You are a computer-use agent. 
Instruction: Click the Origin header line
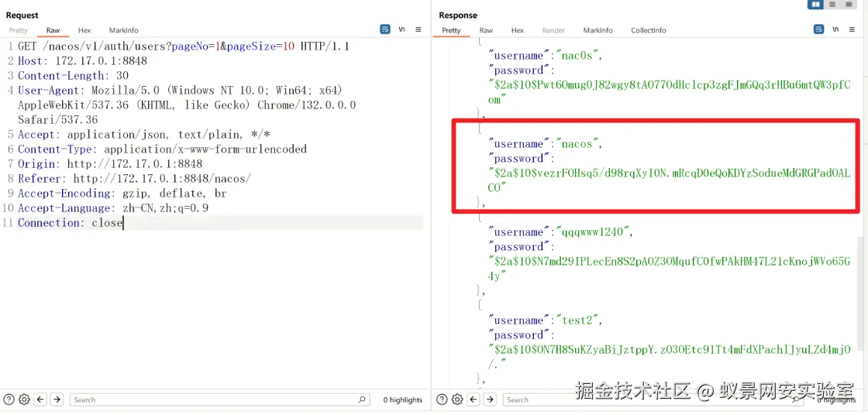pyautogui.click(x=110, y=164)
